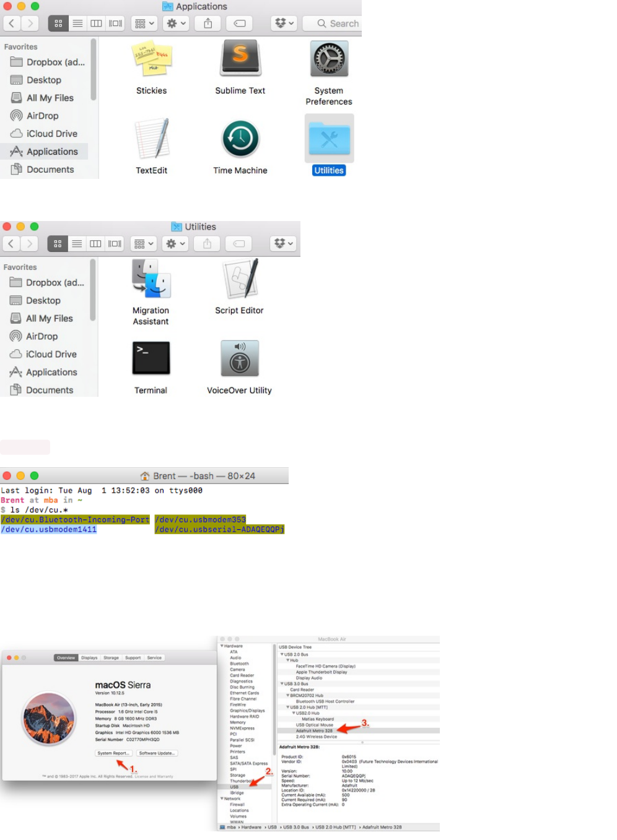Switch to Service tab in About This Mac

pos(154,658)
